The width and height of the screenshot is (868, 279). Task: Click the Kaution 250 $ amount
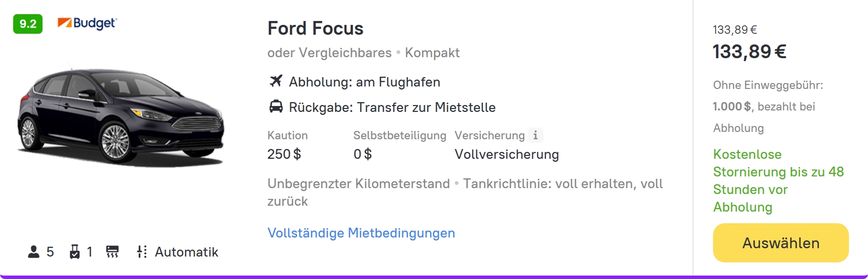[284, 154]
